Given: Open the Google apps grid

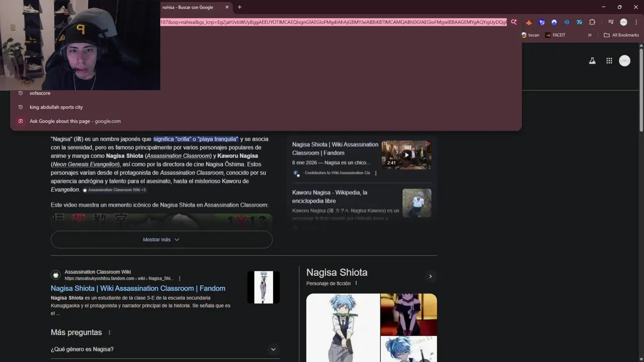Looking at the screenshot, I should click(x=609, y=61).
